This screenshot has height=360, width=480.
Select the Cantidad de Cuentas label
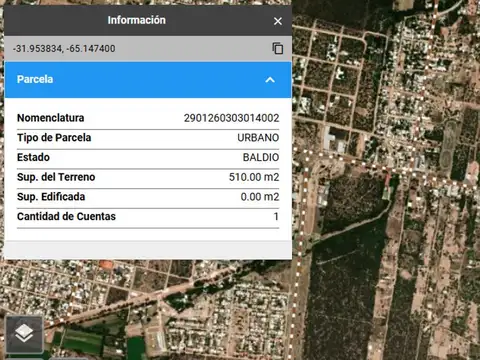pyautogui.click(x=66, y=216)
